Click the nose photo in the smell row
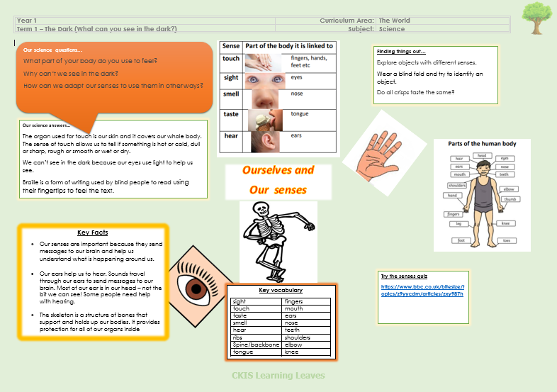This screenshot has width=557, height=392. (x=264, y=99)
